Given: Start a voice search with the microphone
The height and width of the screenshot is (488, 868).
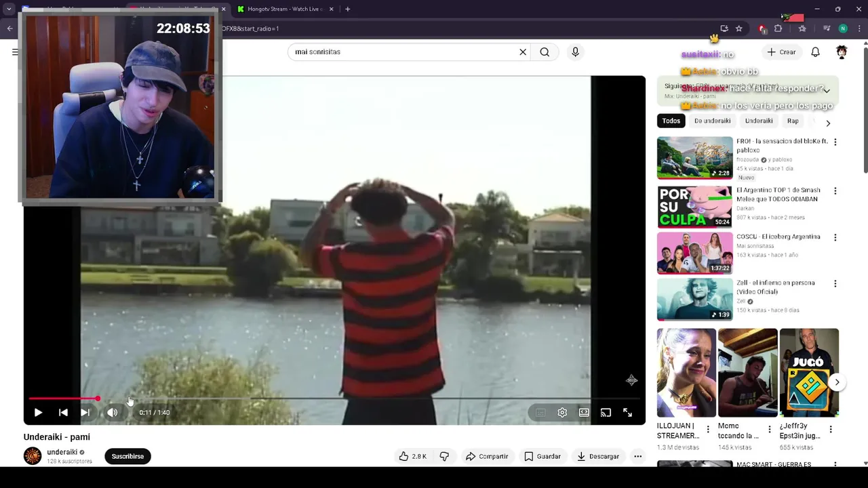Looking at the screenshot, I should click(575, 52).
